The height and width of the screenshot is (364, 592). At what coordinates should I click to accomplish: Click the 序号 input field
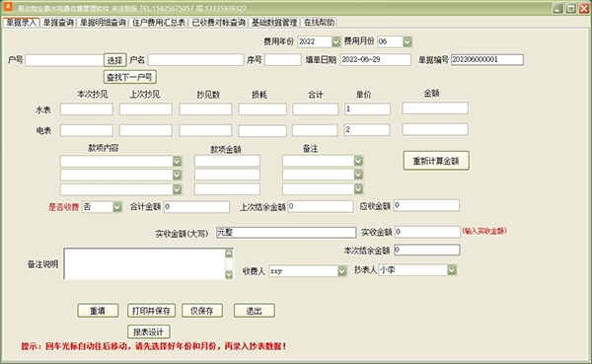tap(283, 59)
